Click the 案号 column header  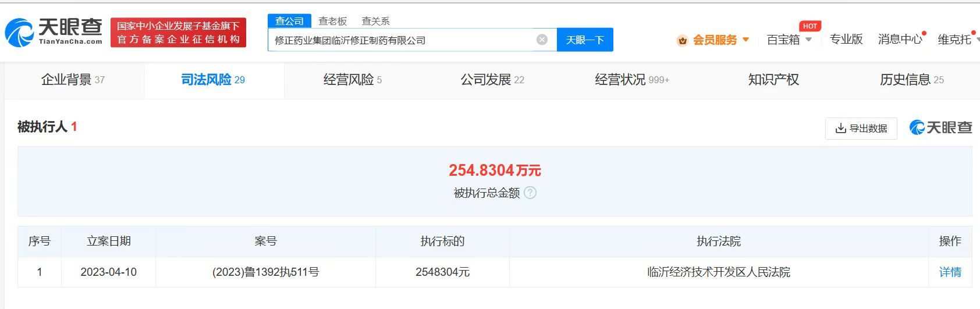265,241
